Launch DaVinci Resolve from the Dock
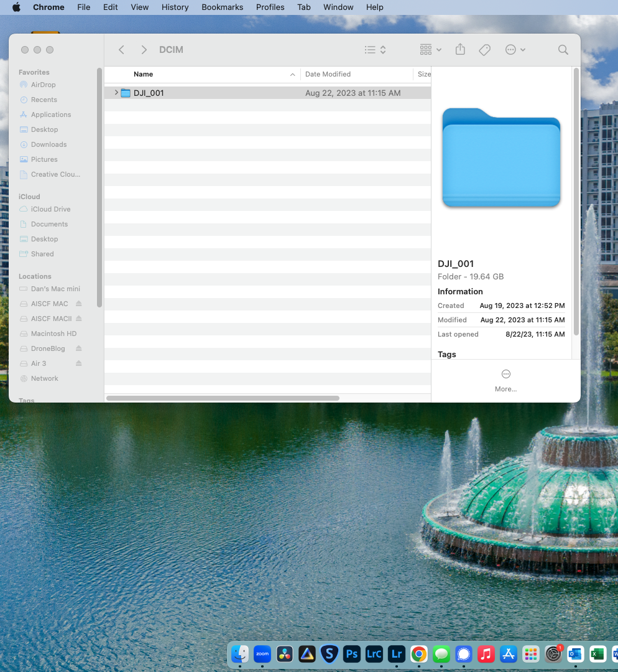This screenshot has height=672, width=618. 285,654
